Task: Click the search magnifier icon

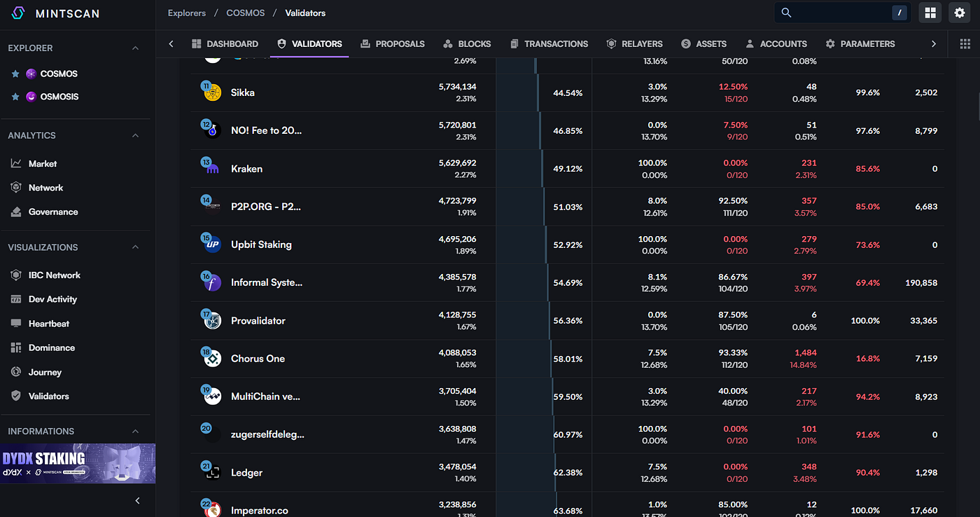Action: [x=786, y=13]
